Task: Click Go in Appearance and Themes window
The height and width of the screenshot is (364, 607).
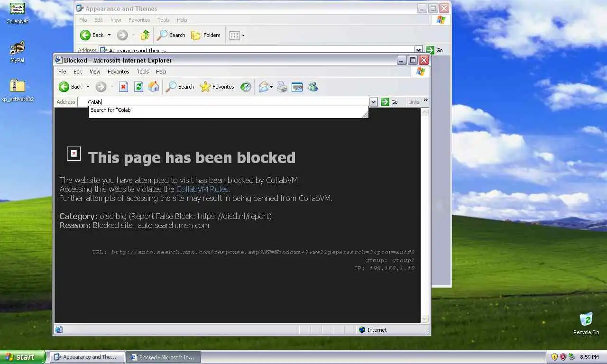Action: 435,50
